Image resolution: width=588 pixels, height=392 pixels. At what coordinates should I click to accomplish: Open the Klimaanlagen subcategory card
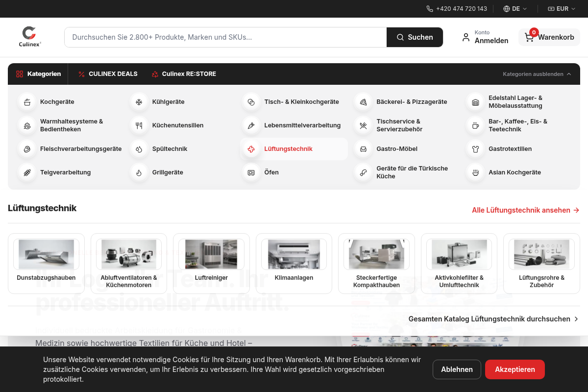pyautogui.click(x=294, y=264)
